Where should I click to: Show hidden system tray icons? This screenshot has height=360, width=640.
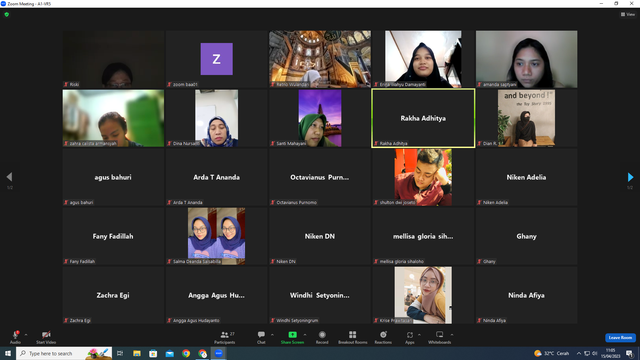(579, 353)
